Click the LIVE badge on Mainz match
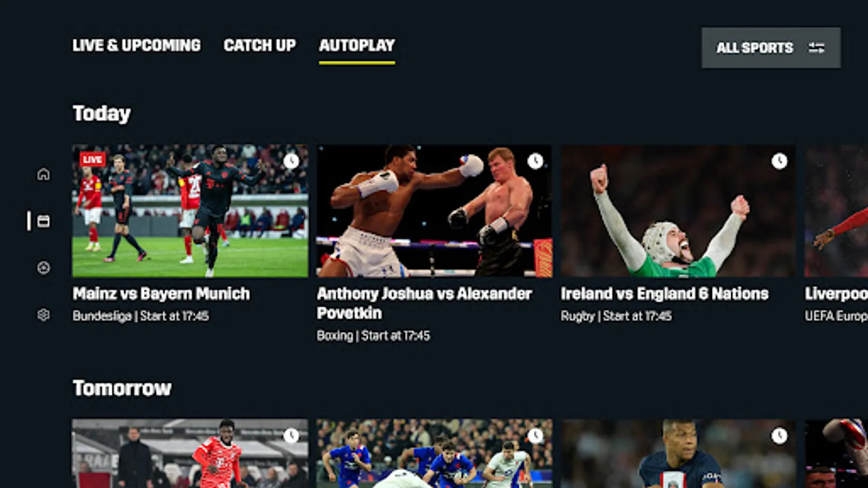Image resolution: width=868 pixels, height=488 pixels. coord(92,159)
